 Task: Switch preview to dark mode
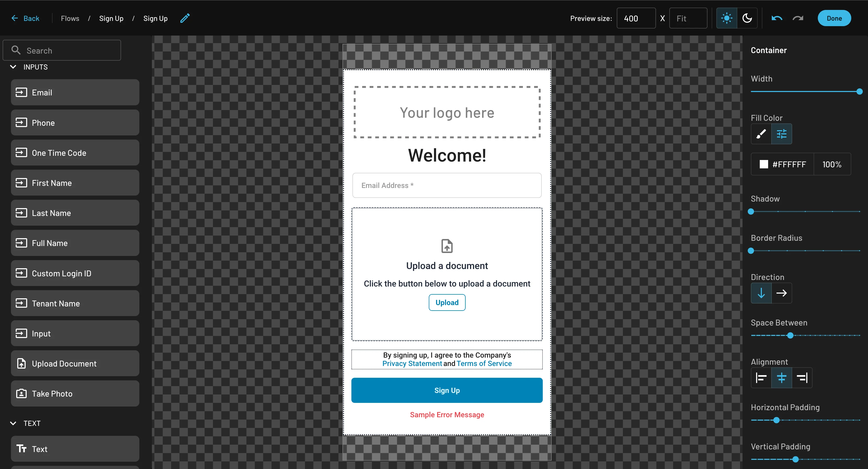(x=747, y=18)
